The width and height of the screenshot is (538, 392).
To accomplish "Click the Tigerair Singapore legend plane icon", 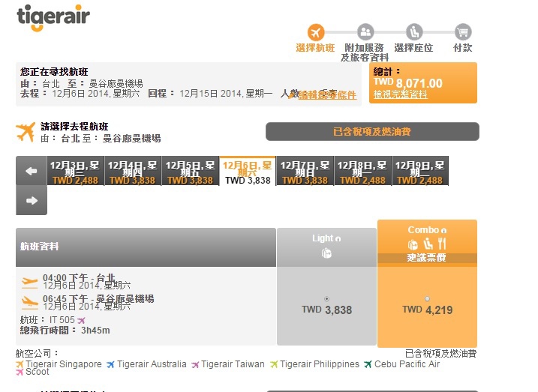I will pos(20,364).
